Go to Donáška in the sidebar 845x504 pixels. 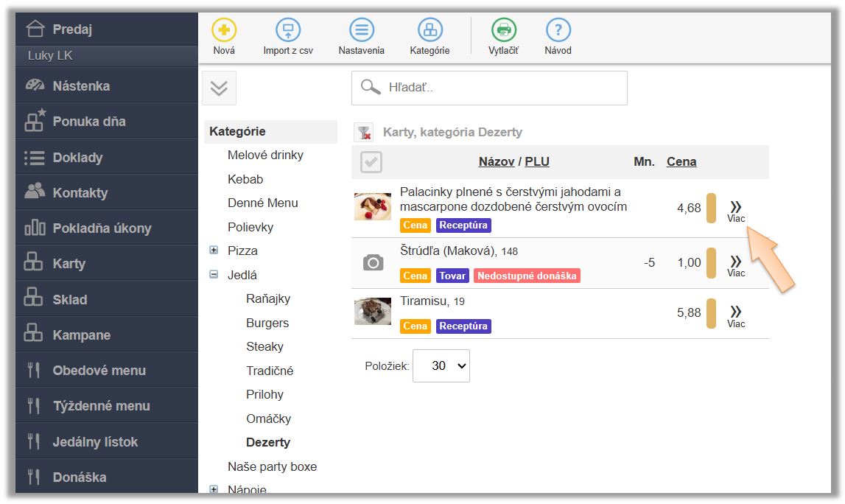(79, 477)
